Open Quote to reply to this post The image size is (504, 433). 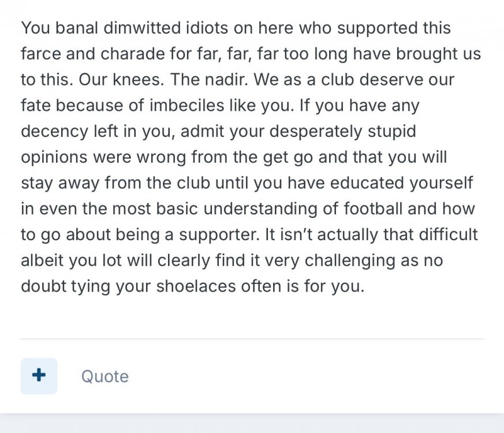[x=104, y=376]
